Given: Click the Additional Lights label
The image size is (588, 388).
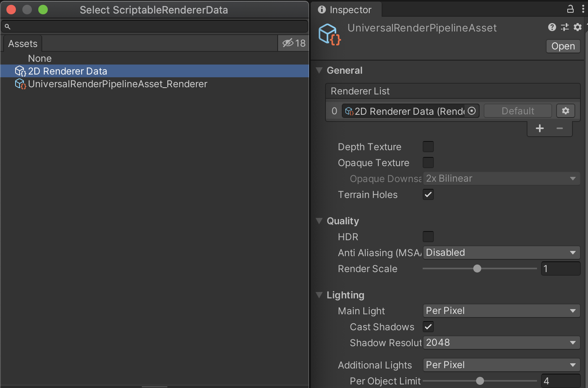Looking at the screenshot, I should 375,365.
